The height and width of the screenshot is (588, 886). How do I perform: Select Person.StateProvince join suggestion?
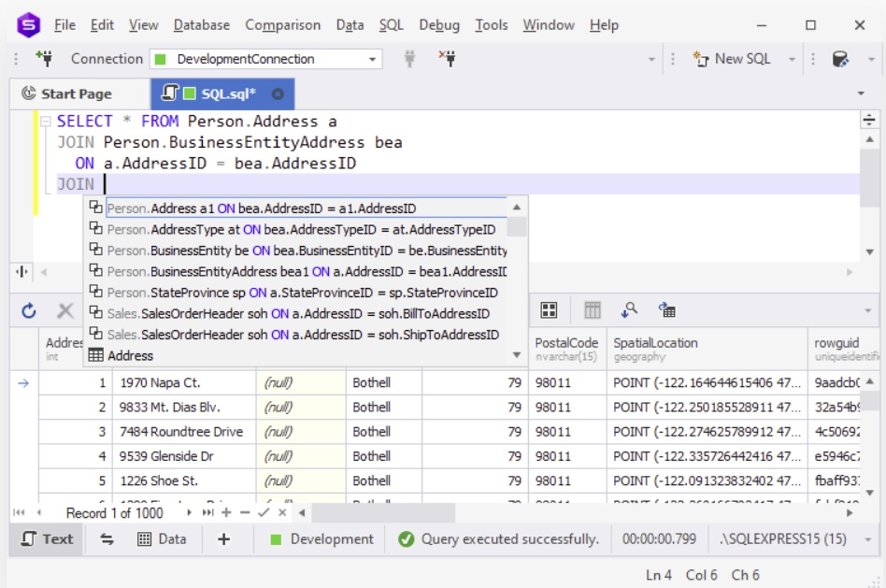302,293
